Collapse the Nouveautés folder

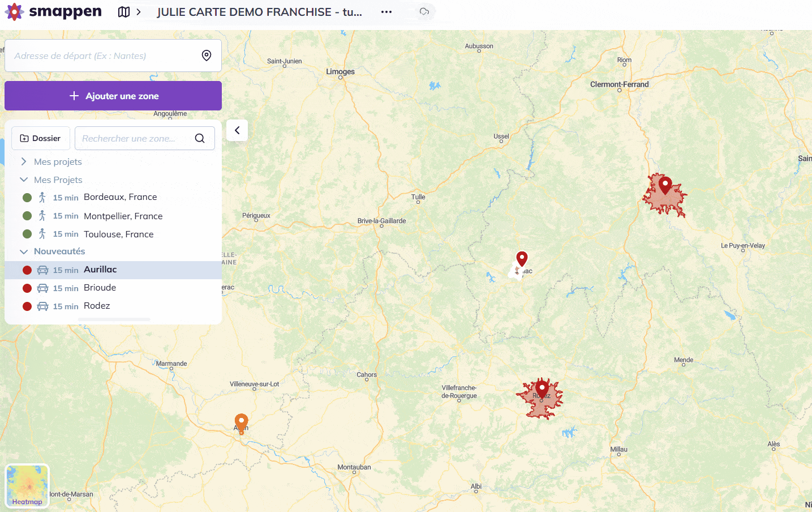click(24, 251)
